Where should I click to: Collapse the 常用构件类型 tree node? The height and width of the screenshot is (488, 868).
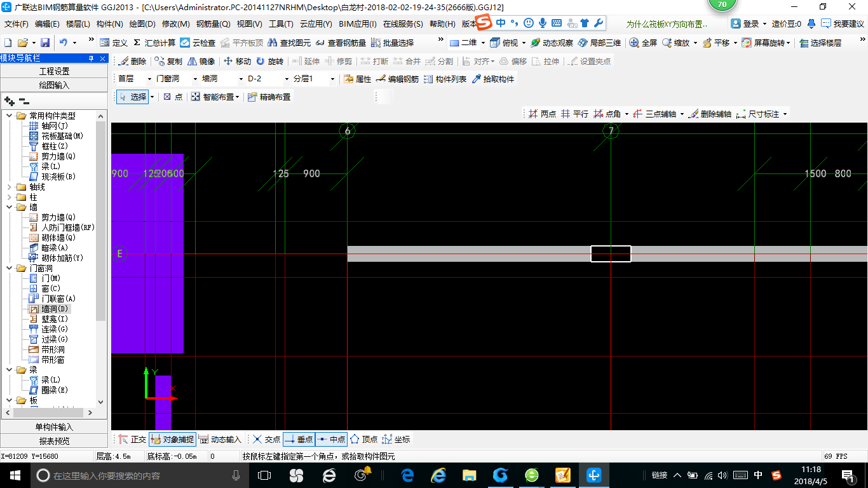point(10,116)
